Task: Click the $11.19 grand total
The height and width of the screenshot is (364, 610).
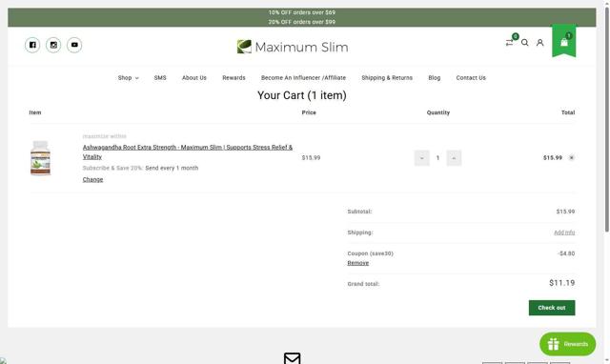Action: [x=561, y=283]
